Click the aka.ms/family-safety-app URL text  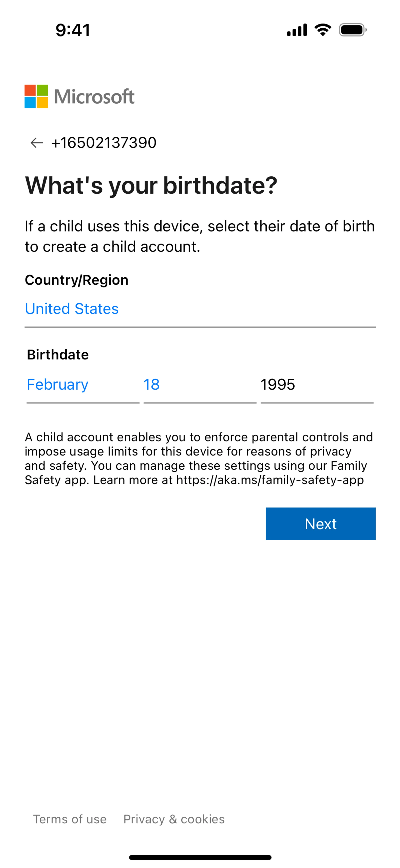[270, 480]
